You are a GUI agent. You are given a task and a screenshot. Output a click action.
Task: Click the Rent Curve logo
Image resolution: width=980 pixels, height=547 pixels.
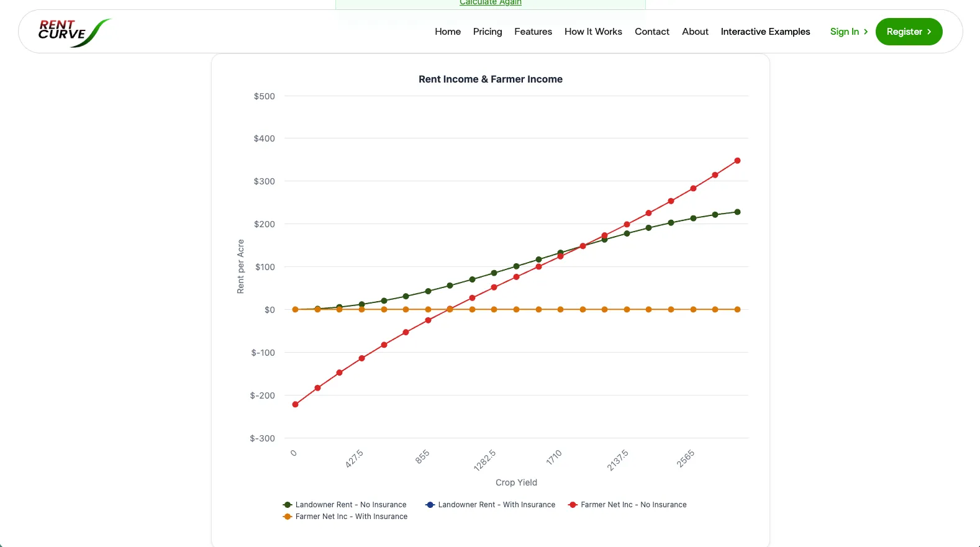(x=75, y=32)
